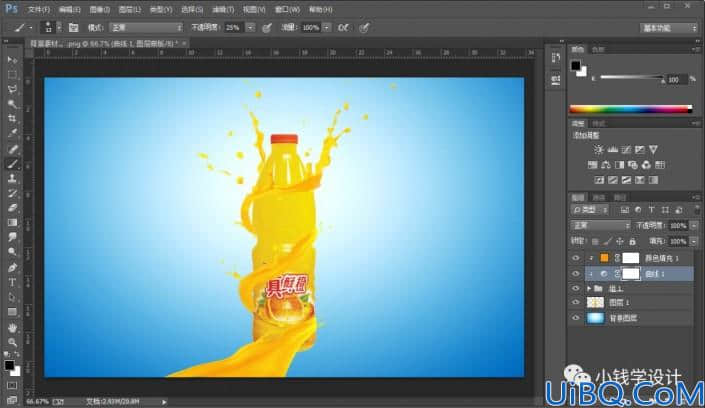Select the Clone Stamp tool
Image resolution: width=705 pixels, height=408 pixels.
[x=12, y=179]
